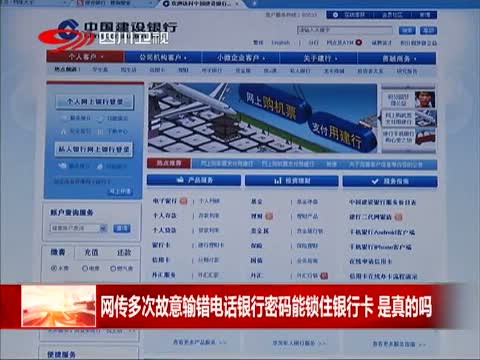Open the 外汇 link under 投资理财

(256, 275)
